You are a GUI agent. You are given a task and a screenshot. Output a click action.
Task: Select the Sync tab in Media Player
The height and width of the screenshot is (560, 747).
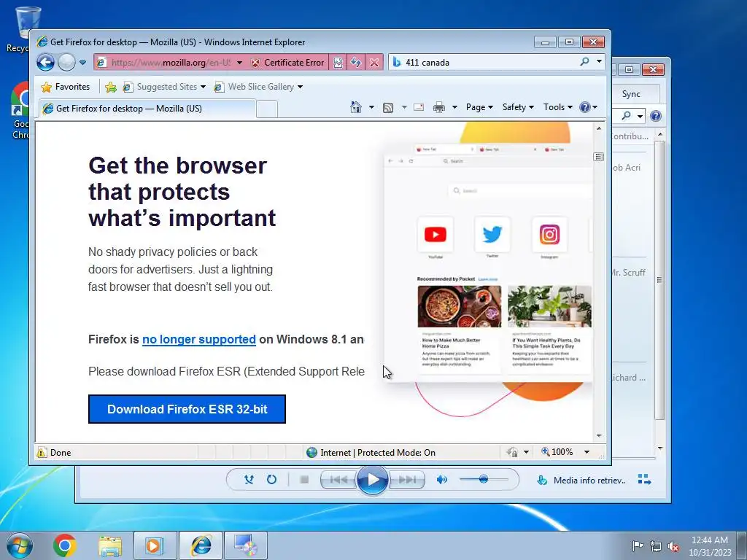pyautogui.click(x=631, y=94)
